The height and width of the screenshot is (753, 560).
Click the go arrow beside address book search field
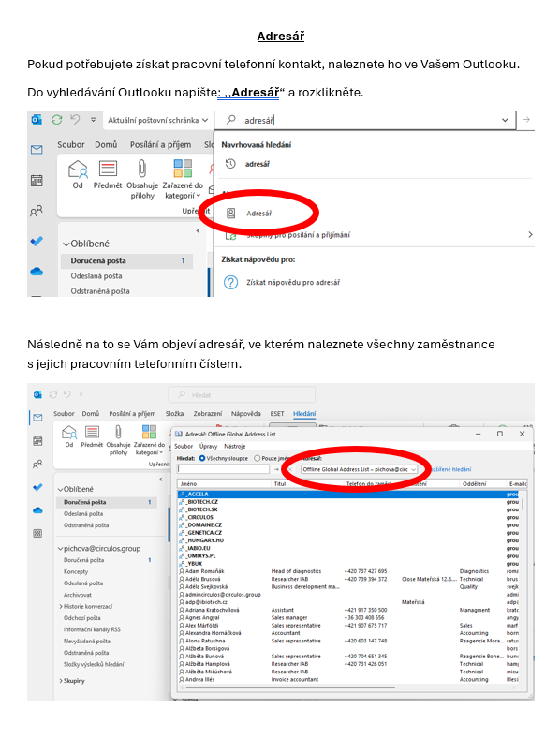[276, 469]
